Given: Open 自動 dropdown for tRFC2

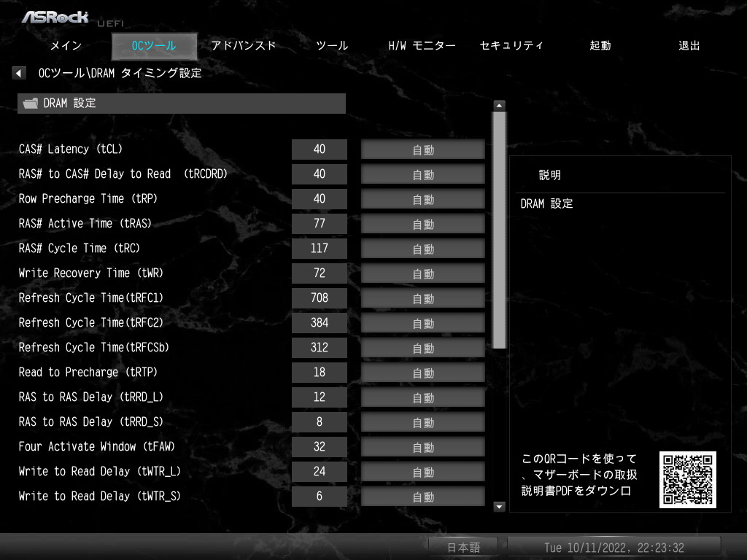Looking at the screenshot, I should 423,323.
